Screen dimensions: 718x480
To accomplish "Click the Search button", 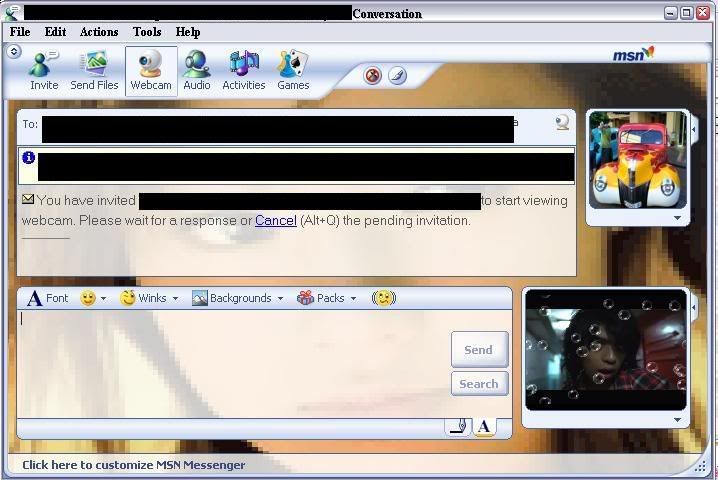I will tap(479, 383).
